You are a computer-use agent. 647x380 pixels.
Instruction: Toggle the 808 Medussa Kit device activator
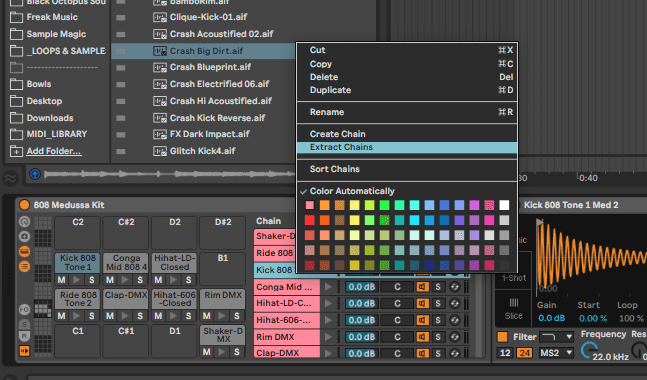pyautogui.click(x=24, y=205)
